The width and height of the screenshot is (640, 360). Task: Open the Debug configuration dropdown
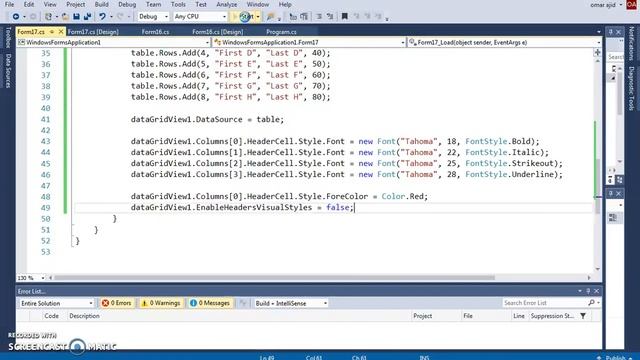[153, 16]
